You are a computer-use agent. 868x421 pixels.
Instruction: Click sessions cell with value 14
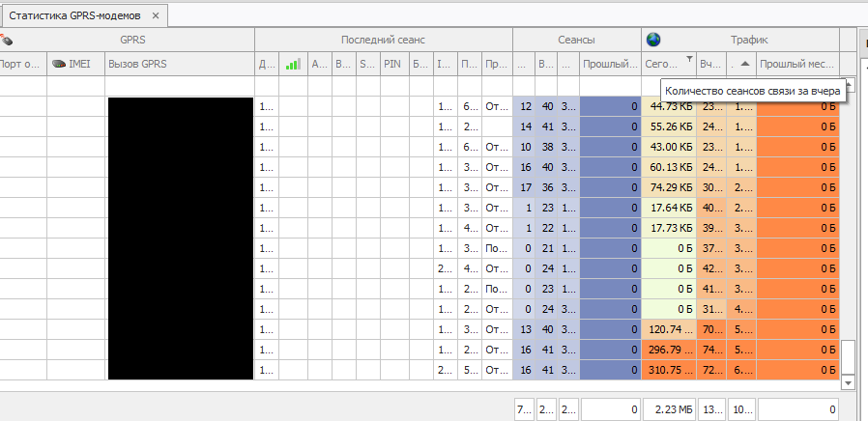tap(524, 126)
